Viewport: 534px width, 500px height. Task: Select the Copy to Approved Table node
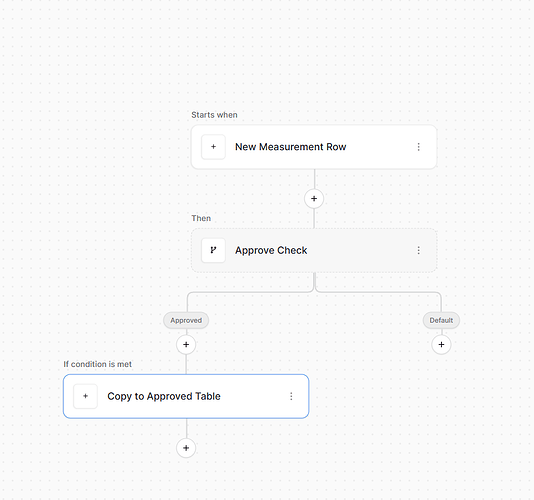(x=186, y=396)
